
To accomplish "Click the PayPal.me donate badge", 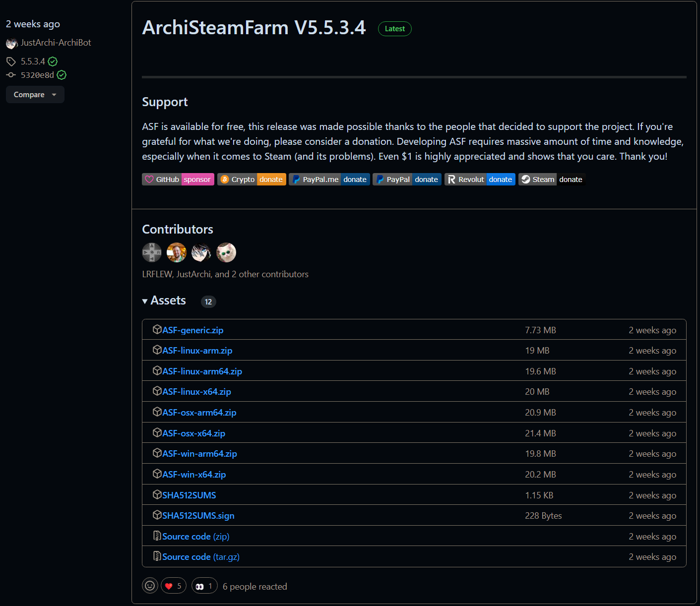I will 329,180.
